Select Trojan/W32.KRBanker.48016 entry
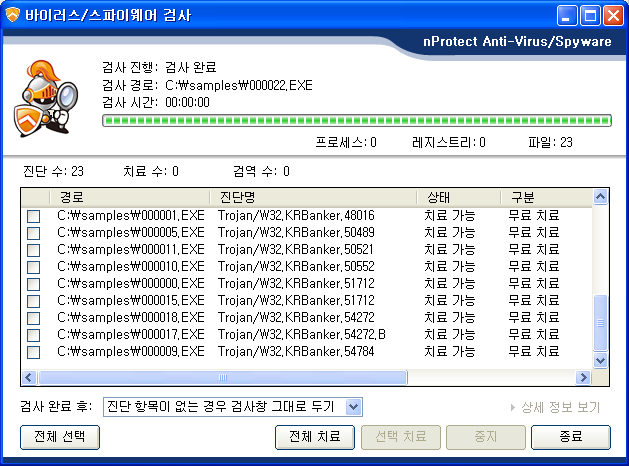The height and width of the screenshot is (466, 629). coord(296,216)
